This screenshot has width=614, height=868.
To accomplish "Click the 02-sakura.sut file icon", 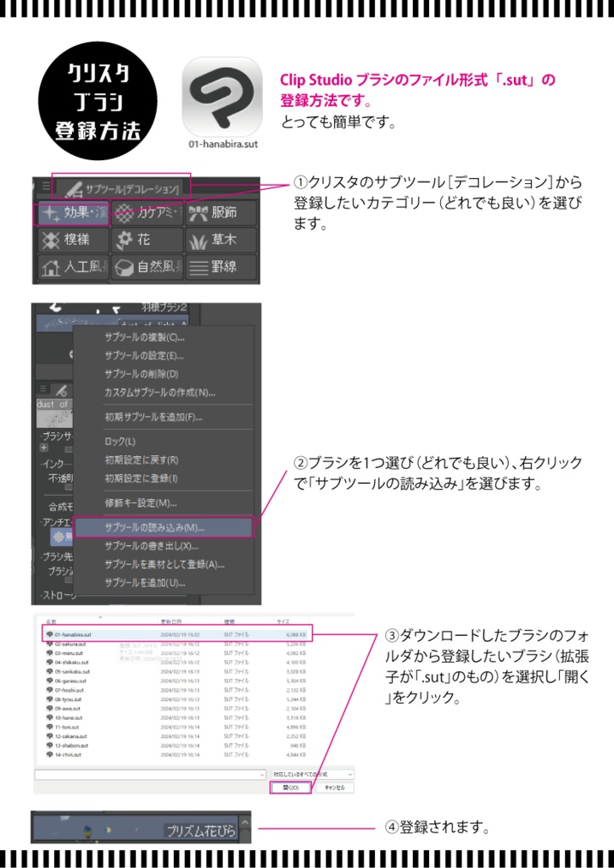I will click(x=49, y=644).
